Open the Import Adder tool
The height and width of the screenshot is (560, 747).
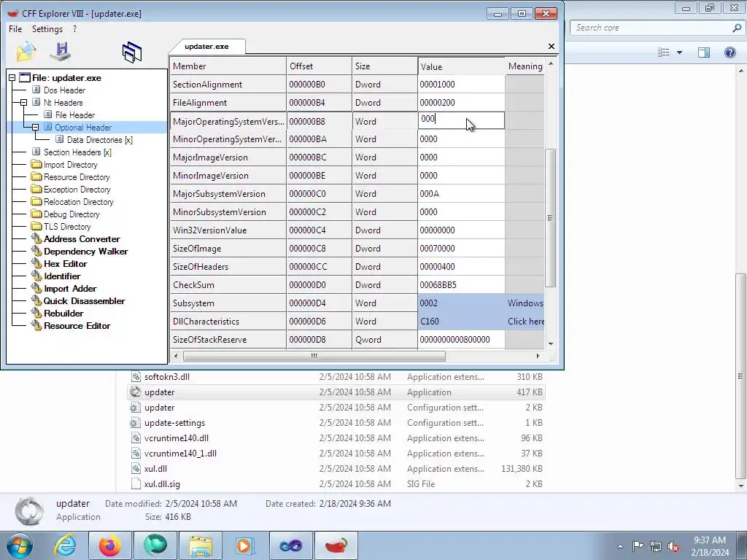click(70, 288)
